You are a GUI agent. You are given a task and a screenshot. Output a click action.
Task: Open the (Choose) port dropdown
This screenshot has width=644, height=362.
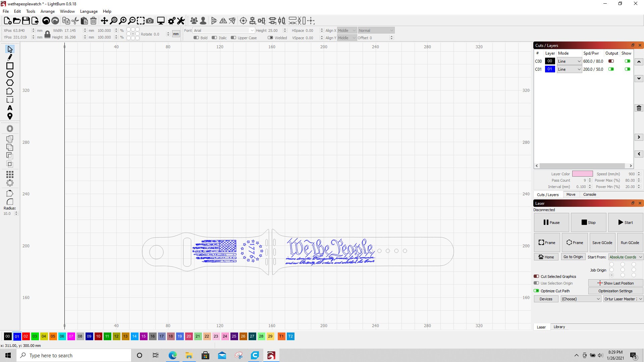point(581,299)
